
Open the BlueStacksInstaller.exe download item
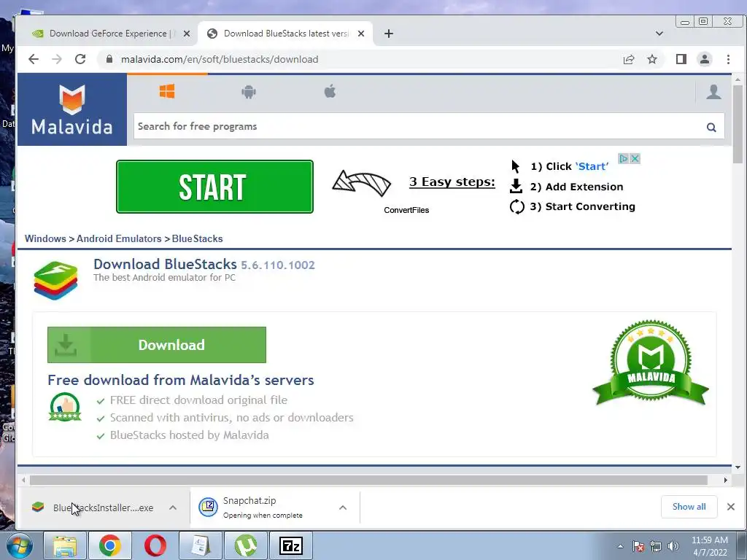(x=93, y=507)
